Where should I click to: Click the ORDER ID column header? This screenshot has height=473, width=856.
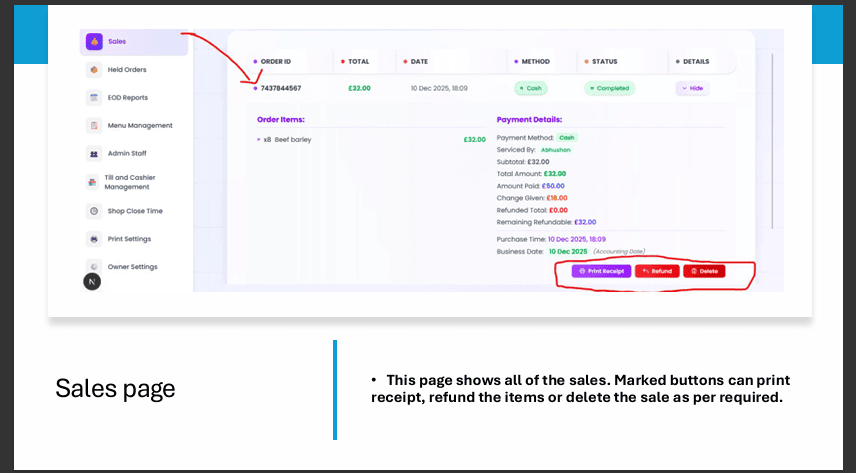[276, 62]
